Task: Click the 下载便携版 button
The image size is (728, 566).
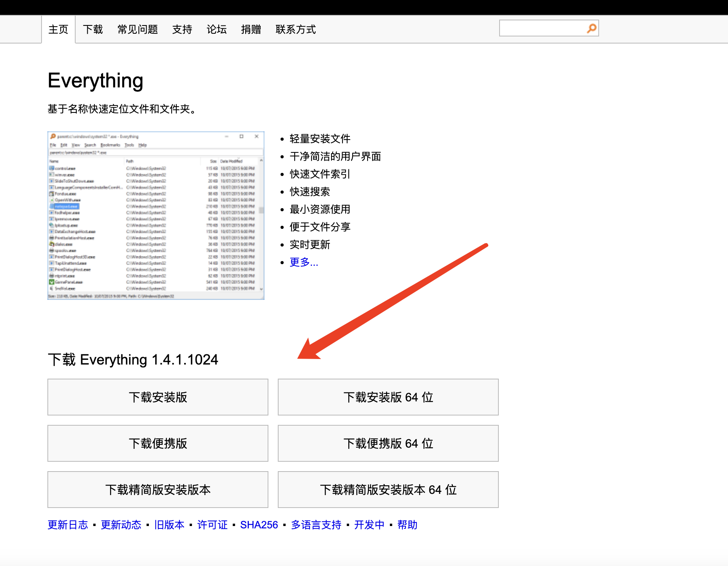Action: tap(158, 443)
